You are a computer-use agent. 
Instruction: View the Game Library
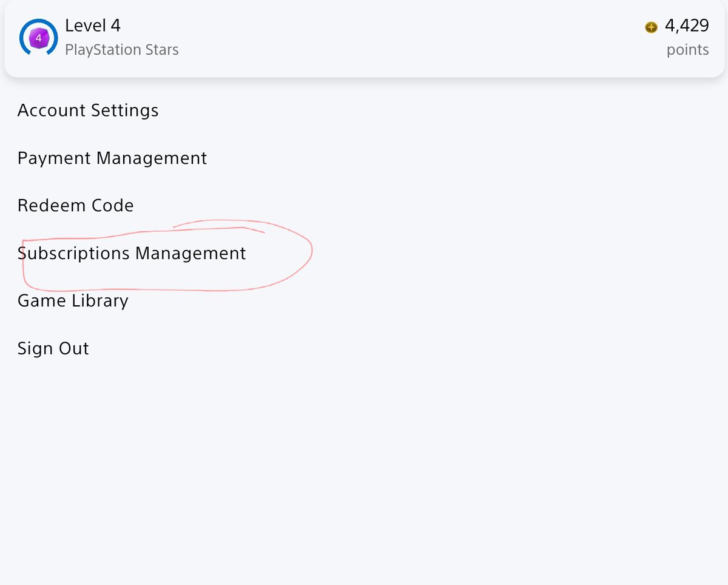pos(73,300)
